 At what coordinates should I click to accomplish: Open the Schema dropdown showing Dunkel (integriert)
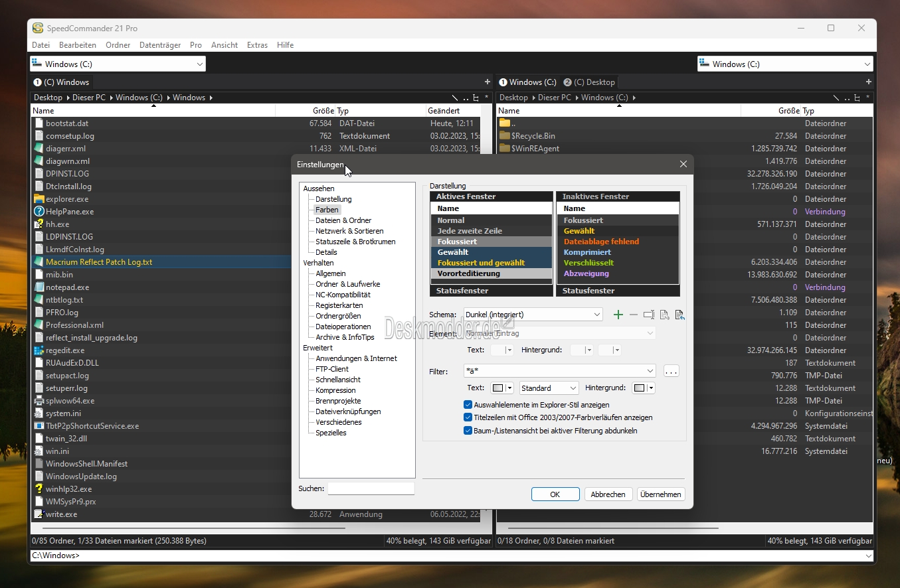point(533,315)
